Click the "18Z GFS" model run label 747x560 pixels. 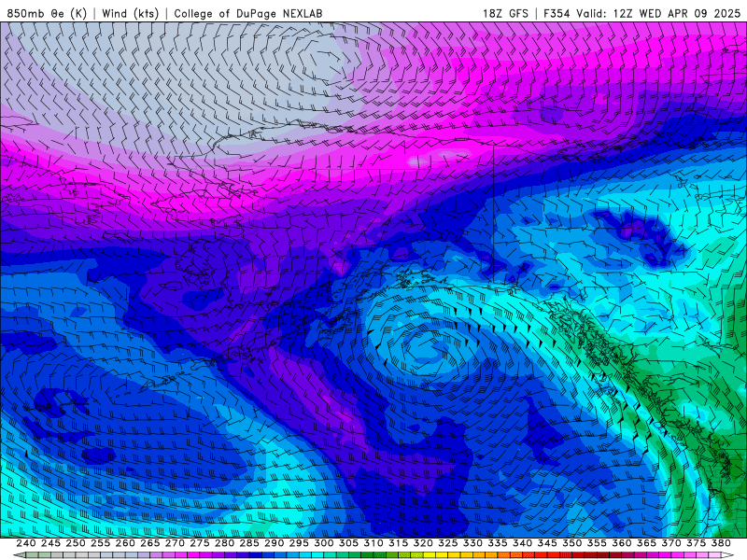505,13
